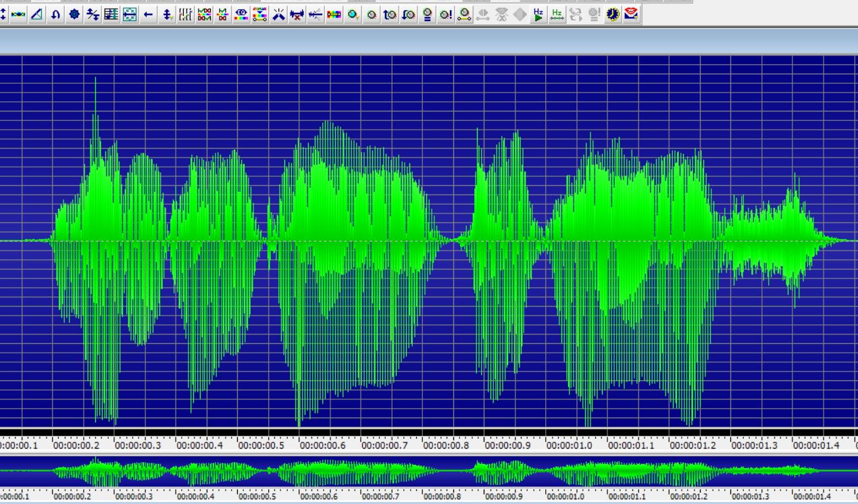
Task: Click the U-turn arrow reverse icon
Action: click(55, 14)
